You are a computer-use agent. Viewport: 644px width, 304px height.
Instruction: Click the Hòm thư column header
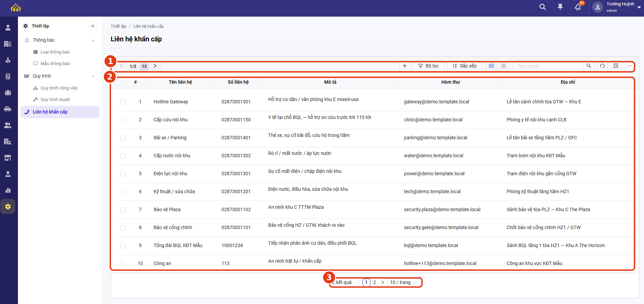451,82
